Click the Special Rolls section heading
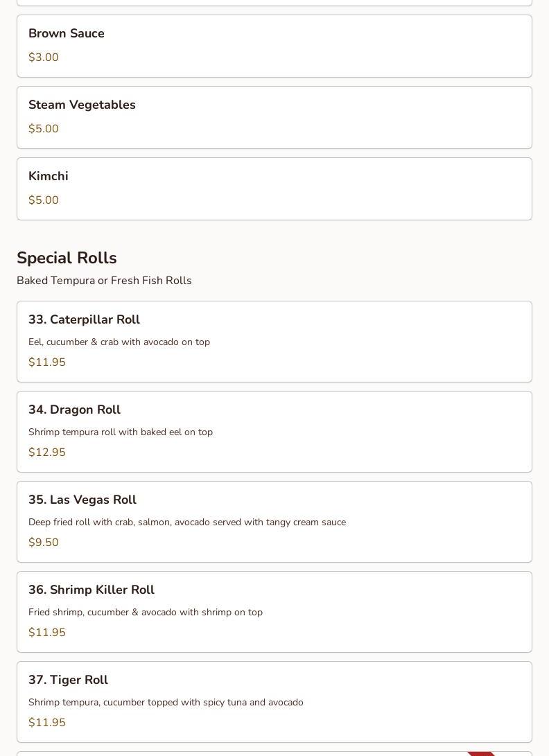 tap(67, 258)
